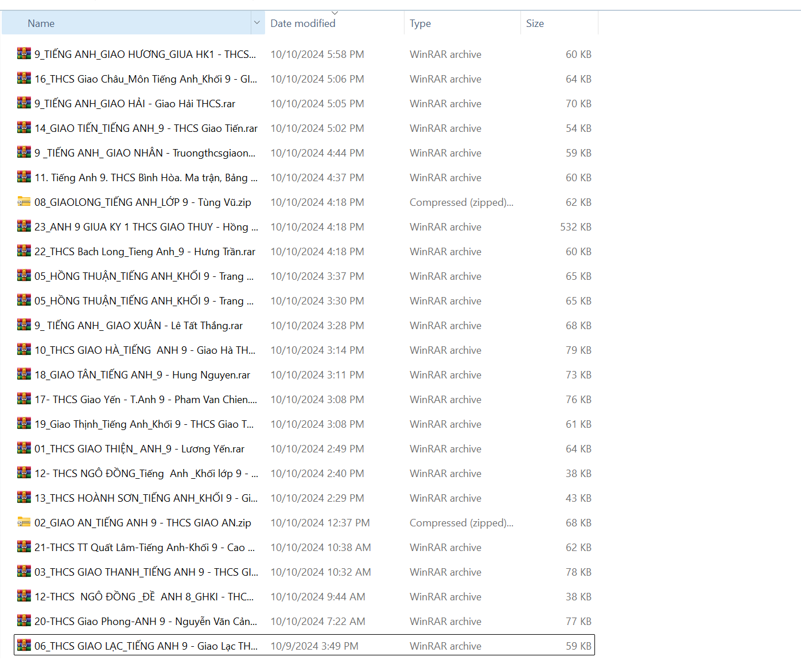Select file name 08_GIAOLONG_TIẾNG ANH_LỚP 9 - Tùng Vũ.zip
801x672 pixels.
143,202
